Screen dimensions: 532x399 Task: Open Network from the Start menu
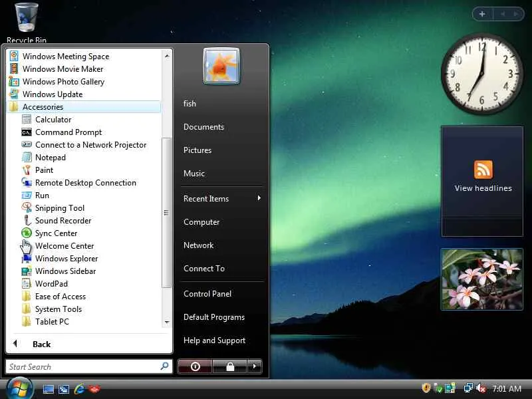point(198,245)
